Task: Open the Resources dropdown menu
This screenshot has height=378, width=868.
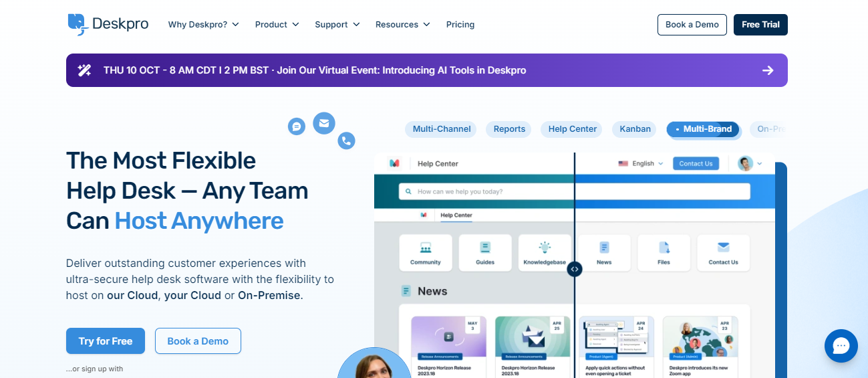Action: [402, 25]
